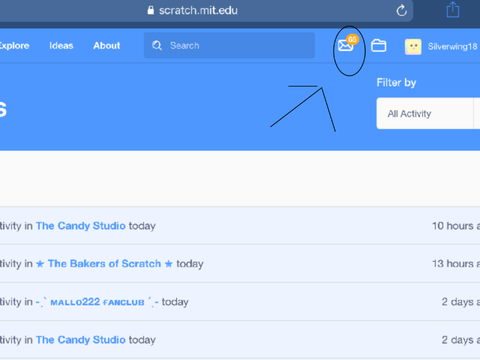Click the 13 hours ago timestamp
The height and width of the screenshot is (360, 480).
tap(456, 264)
